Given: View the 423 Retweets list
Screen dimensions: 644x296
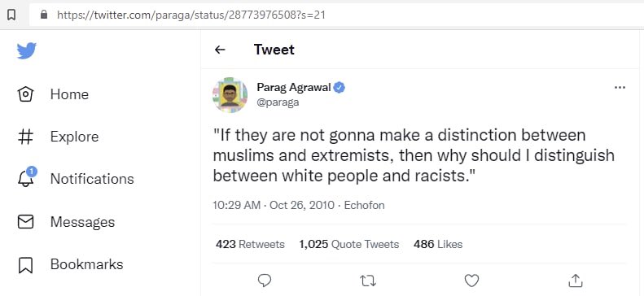Looking at the screenshot, I should click(250, 244).
